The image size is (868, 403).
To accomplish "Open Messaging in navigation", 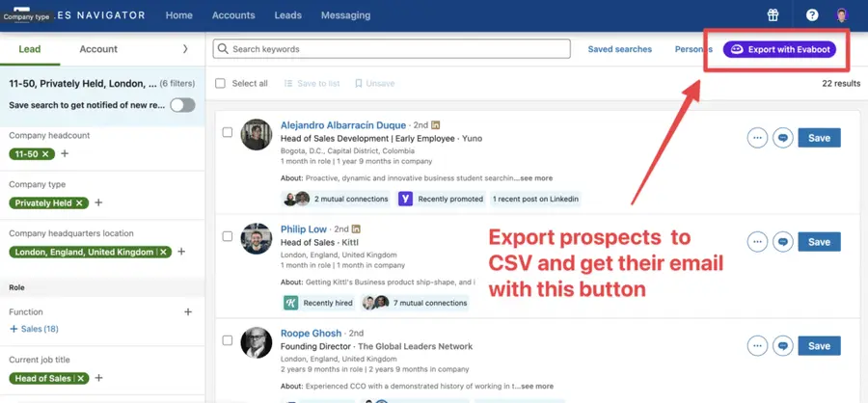I will click(345, 15).
